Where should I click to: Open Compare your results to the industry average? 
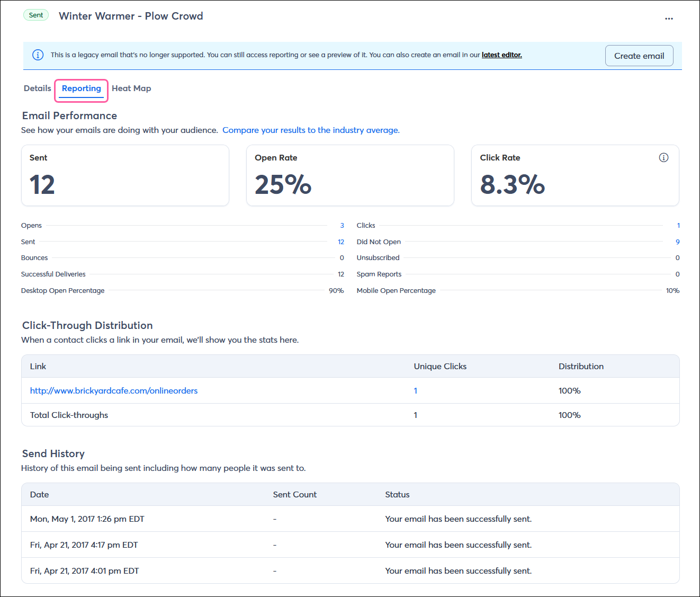311,130
